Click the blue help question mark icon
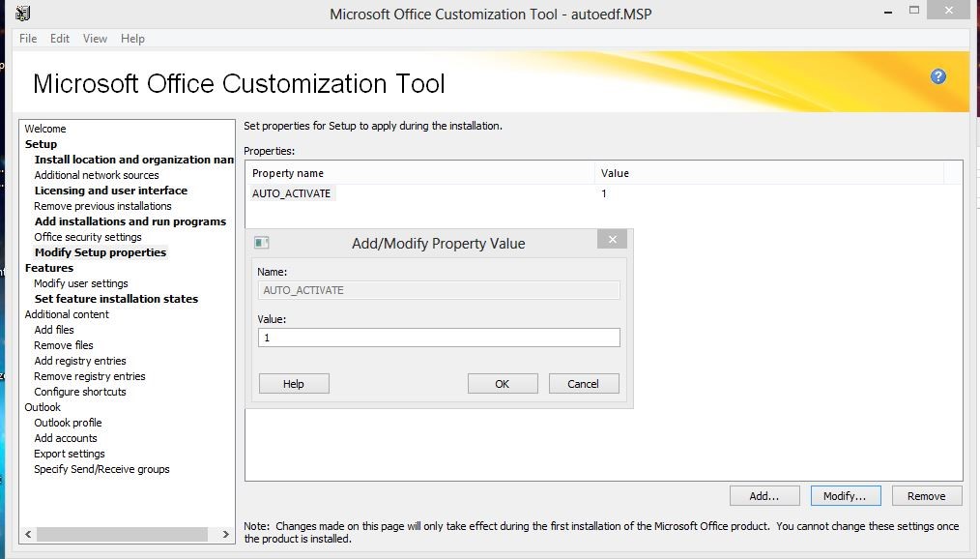The image size is (980, 559). tap(937, 76)
